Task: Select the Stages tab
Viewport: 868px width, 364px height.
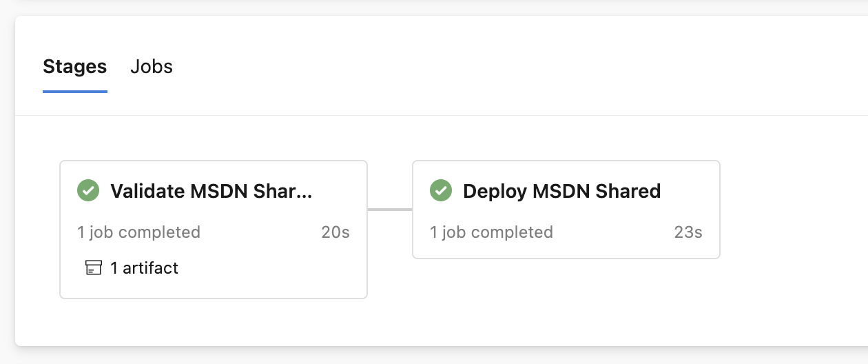Action: (75, 67)
